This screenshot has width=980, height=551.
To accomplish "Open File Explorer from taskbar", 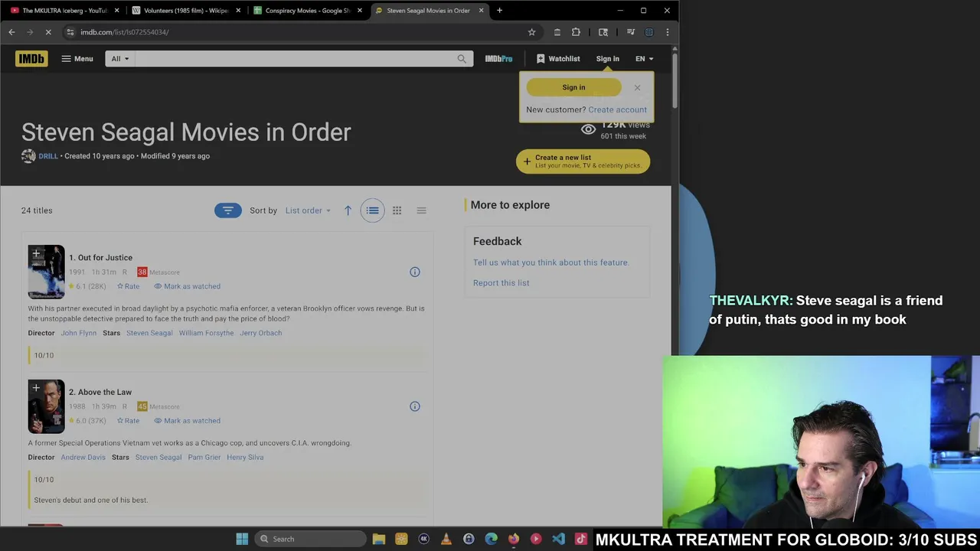I will coord(378,539).
